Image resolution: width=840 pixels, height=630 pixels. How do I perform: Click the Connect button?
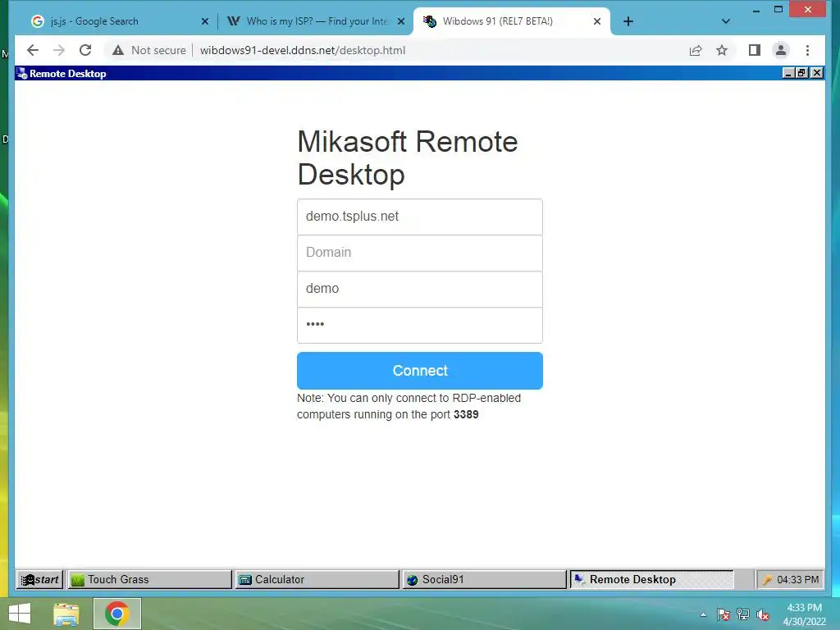(419, 371)
